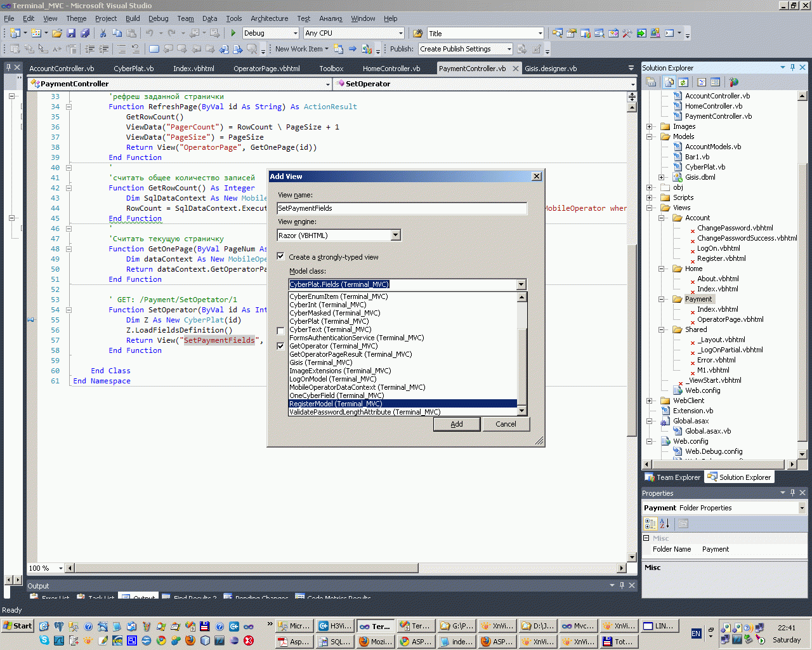
Task: Click Cancel in the Add View dialog
Action: coord(506,424)
